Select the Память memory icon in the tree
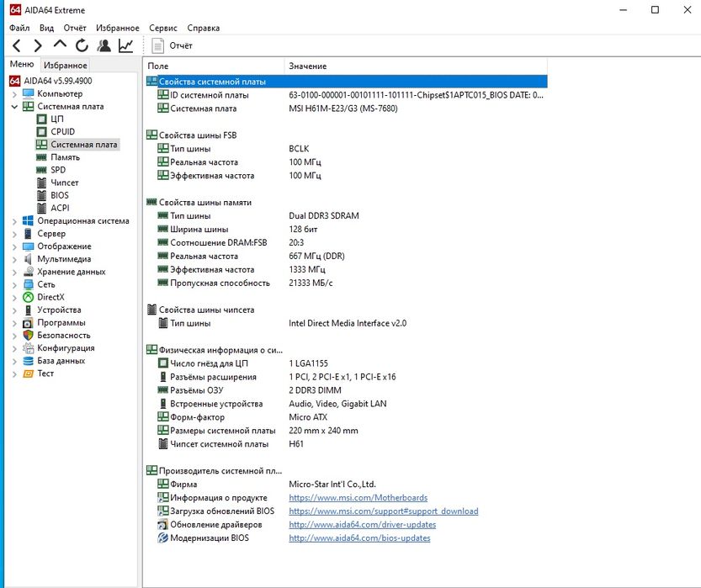 (x=41, y=157)
